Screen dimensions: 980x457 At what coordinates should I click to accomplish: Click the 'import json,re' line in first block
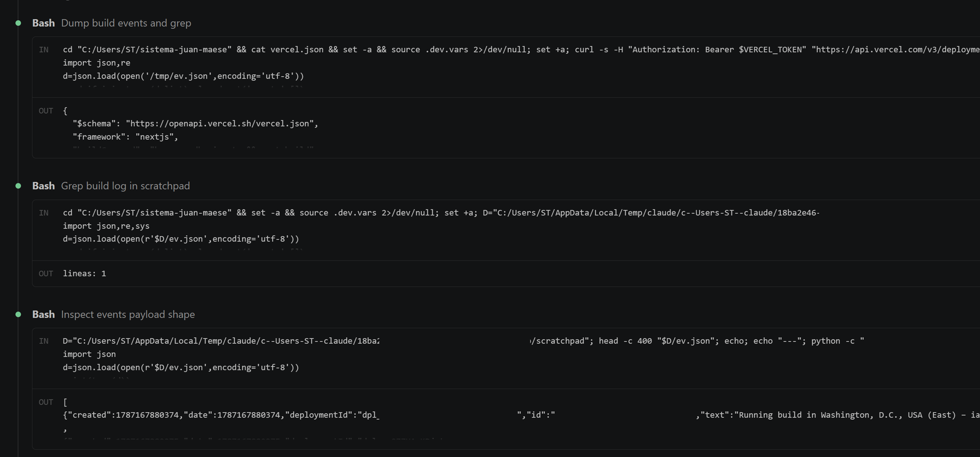click(x=97, y=63)
